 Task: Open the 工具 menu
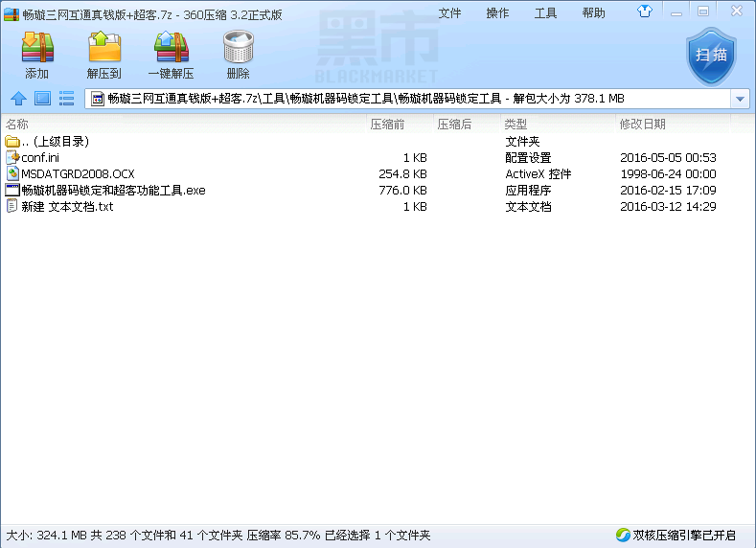tap(545, 13)
